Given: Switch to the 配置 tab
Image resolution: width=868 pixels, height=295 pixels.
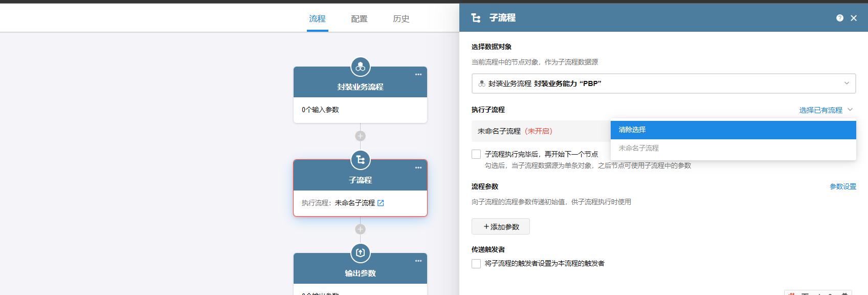Looking at the screenshot, I should [x=359, y=19].
